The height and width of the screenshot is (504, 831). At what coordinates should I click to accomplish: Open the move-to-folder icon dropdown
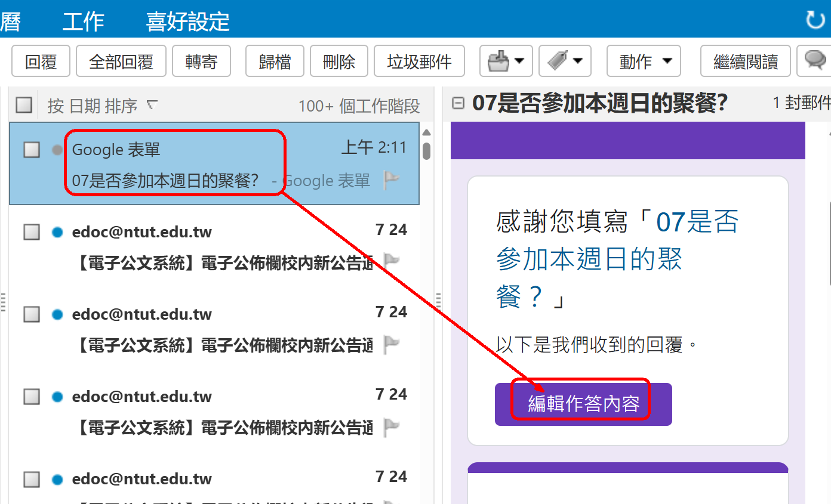tap(506, 61)
